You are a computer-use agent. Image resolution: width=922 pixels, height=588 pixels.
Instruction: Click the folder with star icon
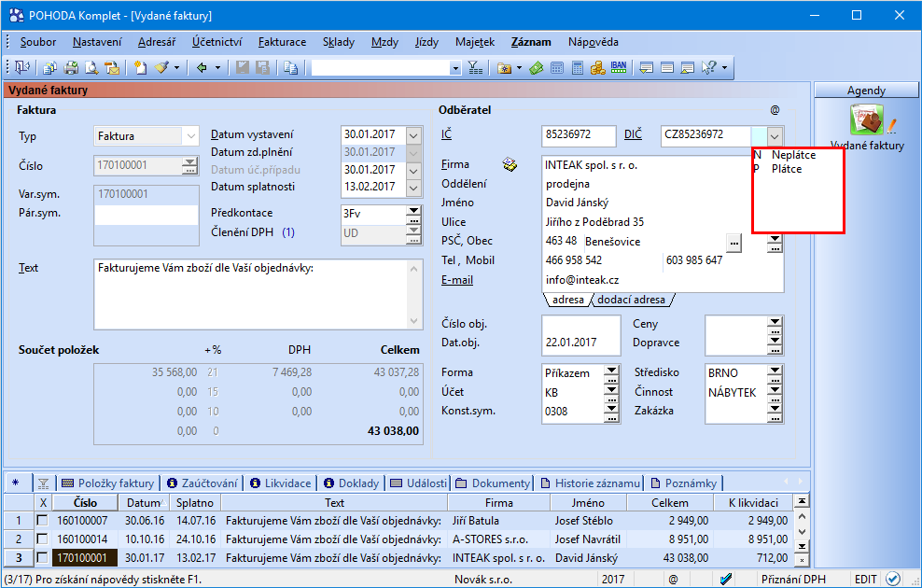coord(505,67)
